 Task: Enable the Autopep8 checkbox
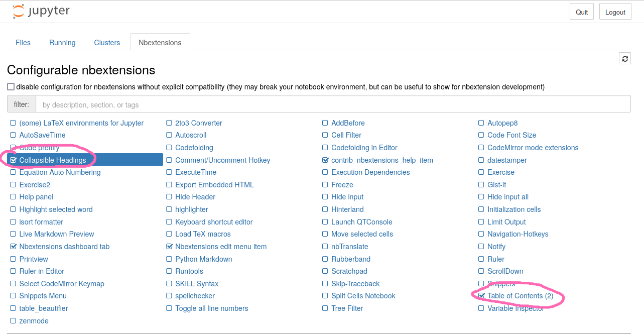(481, 123)
